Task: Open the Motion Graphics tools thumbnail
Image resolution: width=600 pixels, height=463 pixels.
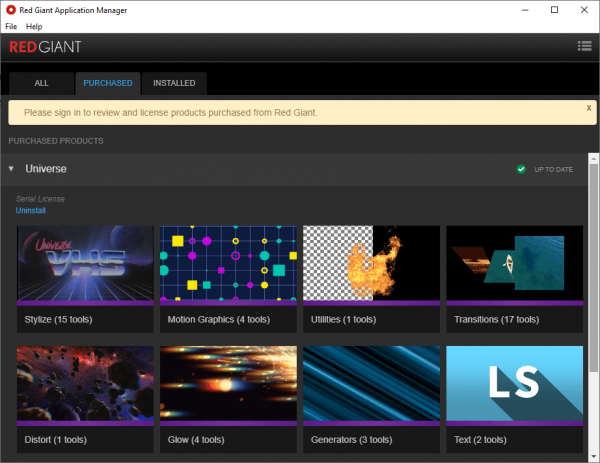Action: [228, 264]
